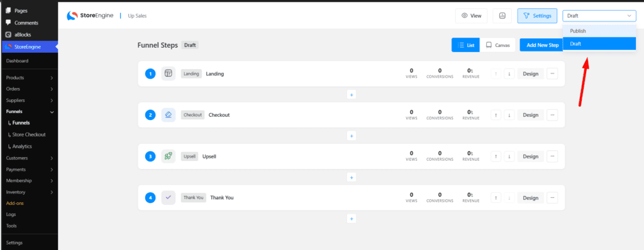Image resolution: width=644 pixels, height=250 pixels.
Task: Add a step after Thank You via plus
Action: pyautogui.click(x=352, y=219)
